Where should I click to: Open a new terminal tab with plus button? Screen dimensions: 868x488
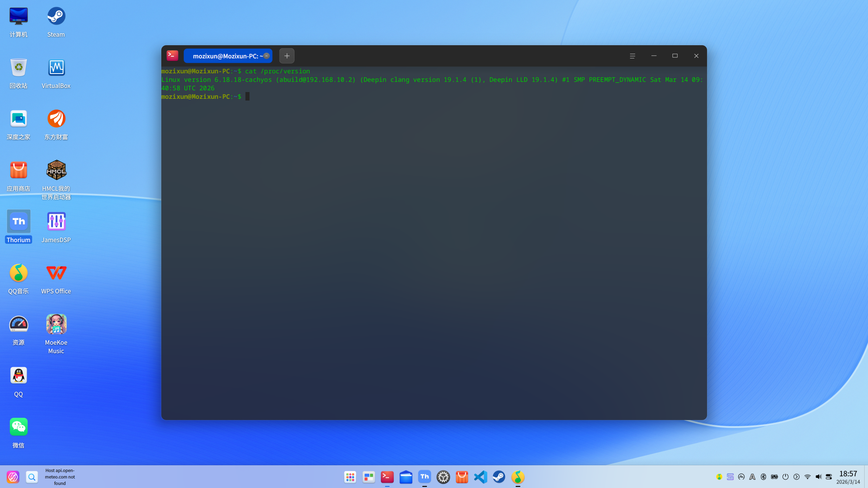287,56
